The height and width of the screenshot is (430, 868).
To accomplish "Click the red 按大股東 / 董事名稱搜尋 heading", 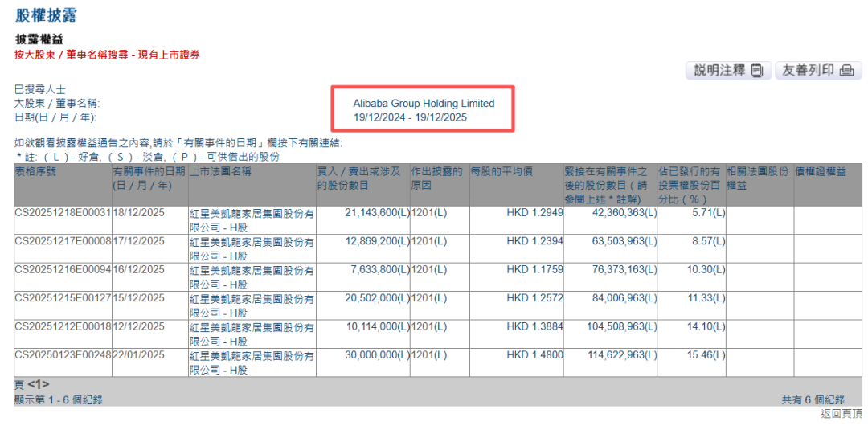I will [x=107, y=54].
